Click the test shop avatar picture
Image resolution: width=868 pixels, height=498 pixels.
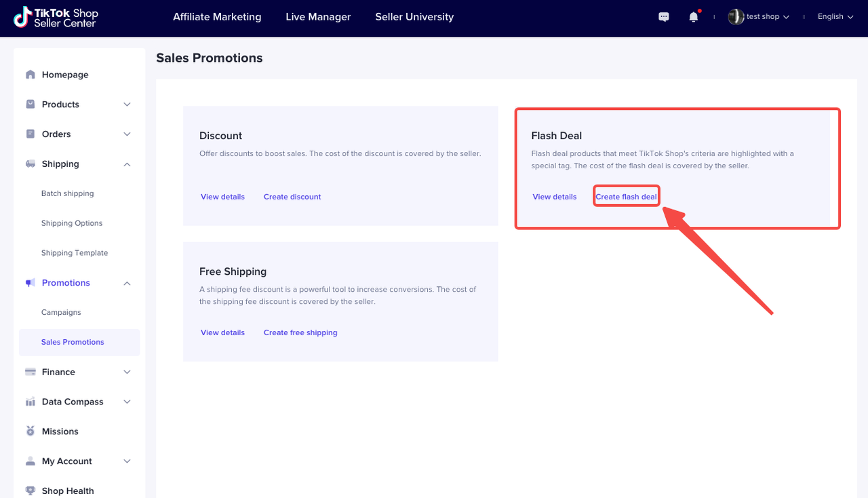(736, 17)
